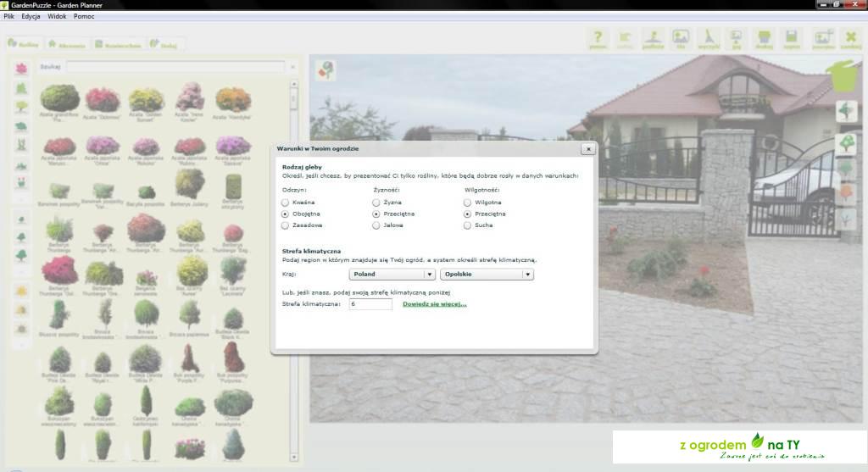Select the Kwaśna soil pH radio button
Image resolution: width=868 pixels, height=472 pixels.
pos(287,203)
